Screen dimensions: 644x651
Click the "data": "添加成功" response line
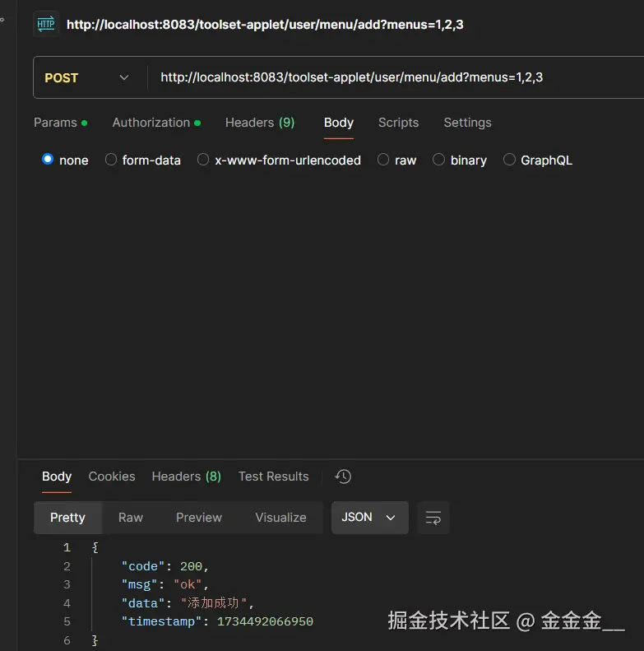pyautogui.click(x=188, y=602)
